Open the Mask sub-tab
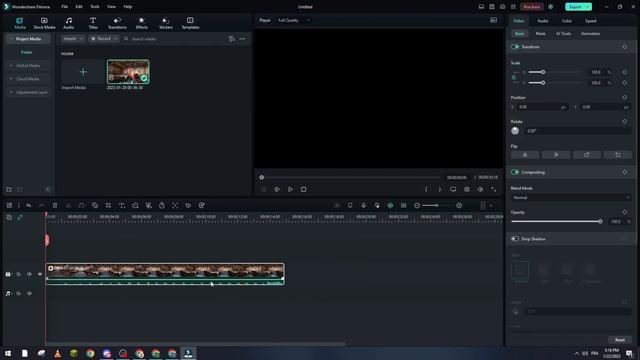Image resolution: width=640 pixels, height=360 pixels. pyautogui.click(x=540, y=34)
